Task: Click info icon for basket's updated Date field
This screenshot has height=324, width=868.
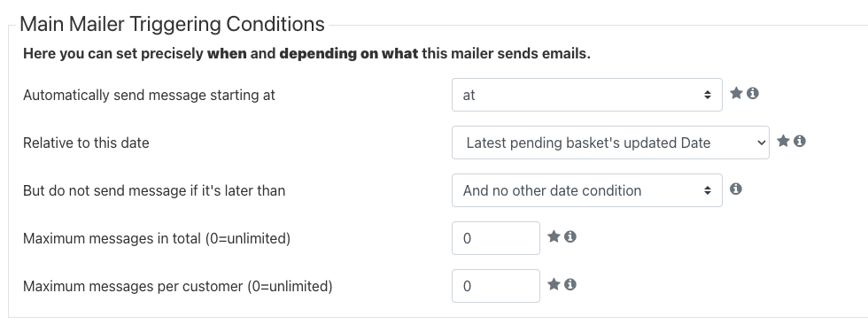Action: (x=799, y=141)
